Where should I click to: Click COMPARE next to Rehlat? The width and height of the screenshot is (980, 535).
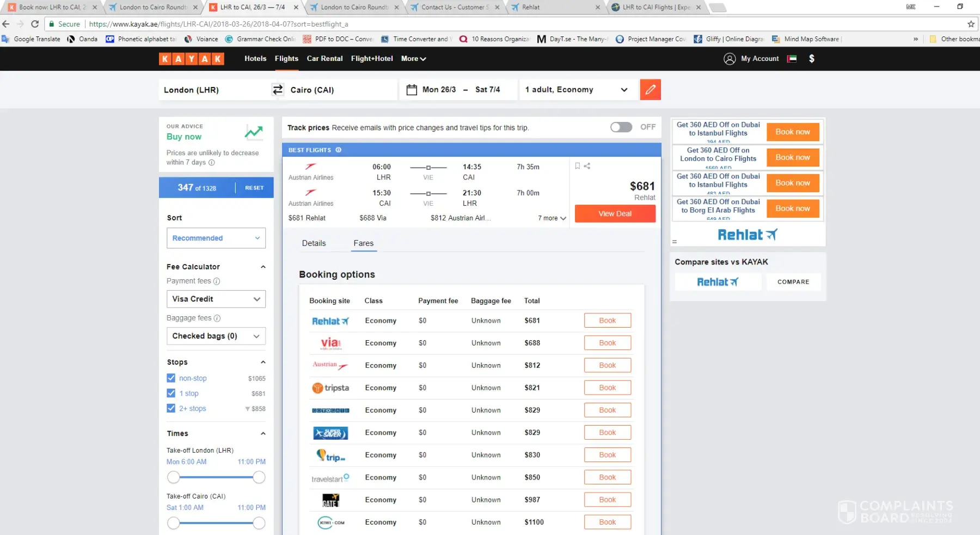click(x=793, y=282)
